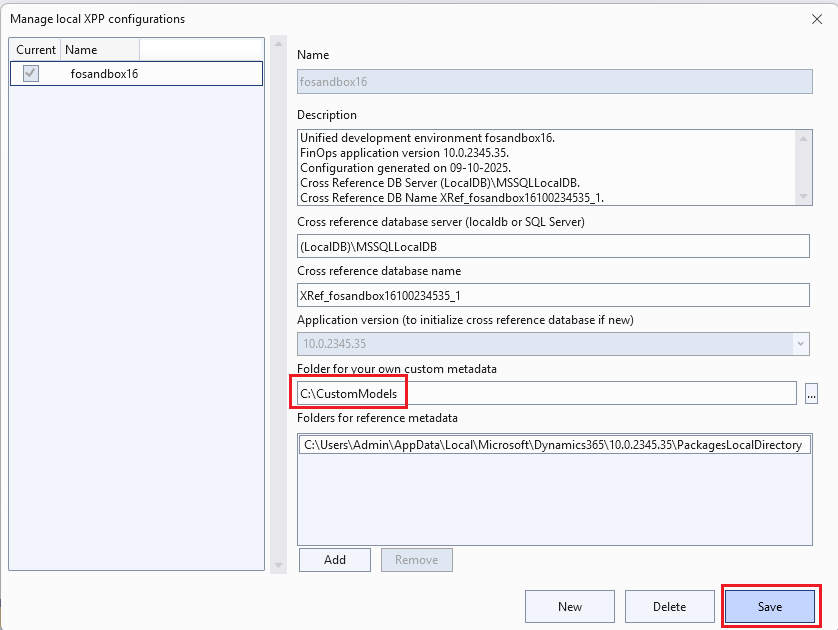The width and height of the screenshot is (838, 630).
Task: Click the Current column header
Action: [x=36, y=50]
